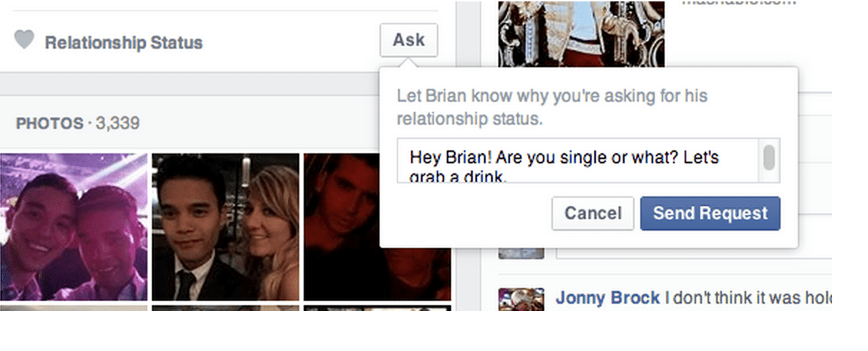Open the partial photo below the suit photo
Image resolution: width=868 pixels, height=351 pixels.
pos(226,308)
